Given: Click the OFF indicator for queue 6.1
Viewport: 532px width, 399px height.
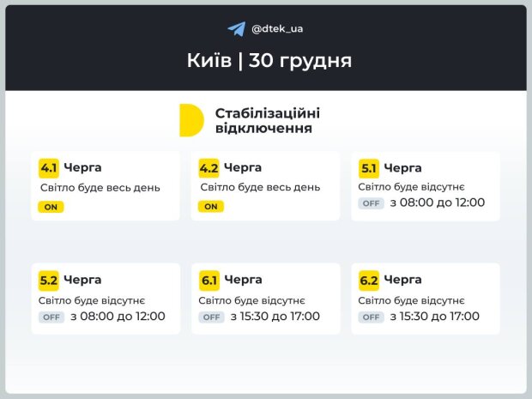Looking at the screenshot, I should point(211,317).
